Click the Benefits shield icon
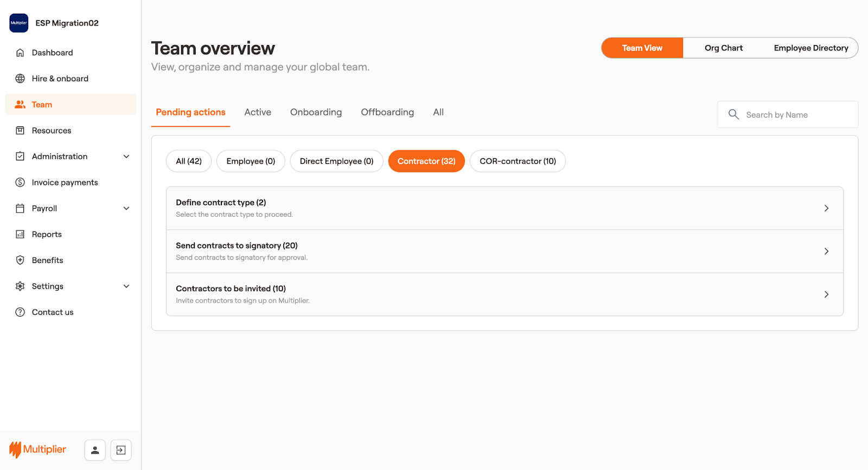 tap(20, 260)
